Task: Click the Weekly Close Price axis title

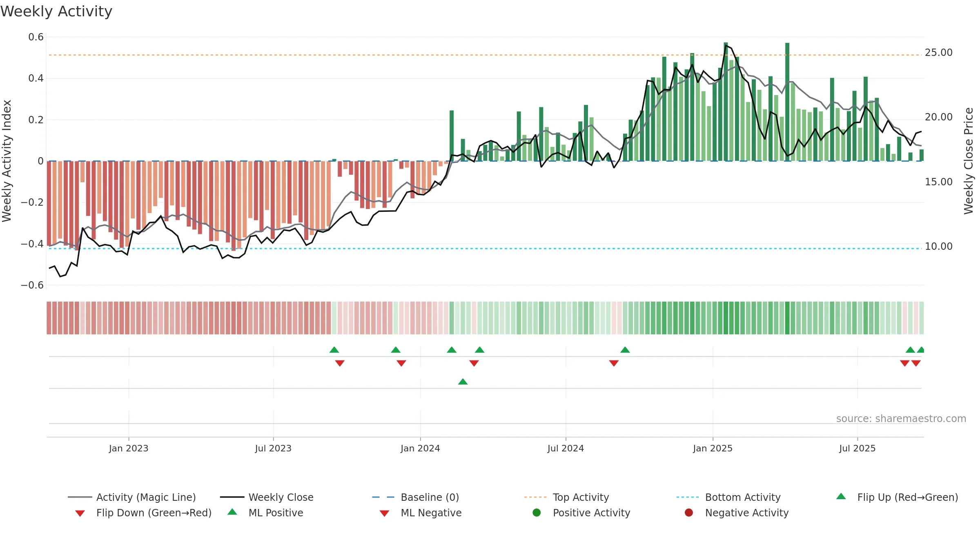Action: [x=969, y=161]
